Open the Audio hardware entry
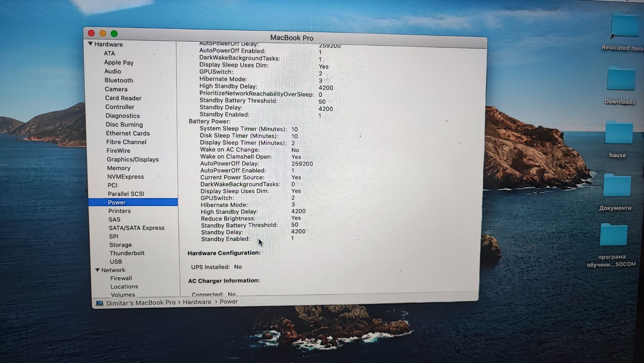Screen dimensions: 644x363 pyautogui.click(x=113, y=71)
